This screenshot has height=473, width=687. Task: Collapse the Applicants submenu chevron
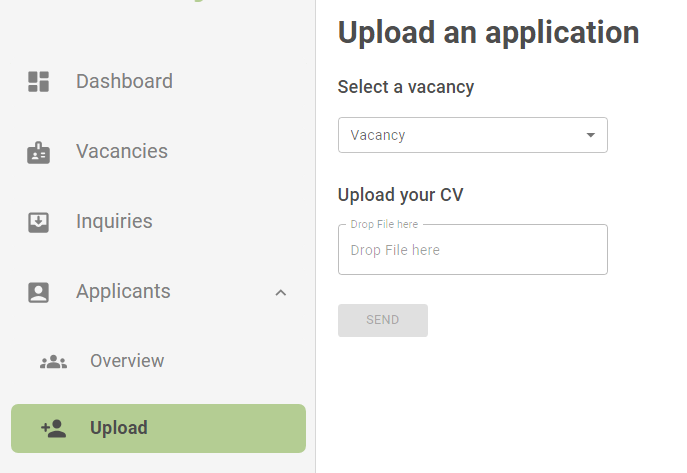tap(281, 293)
